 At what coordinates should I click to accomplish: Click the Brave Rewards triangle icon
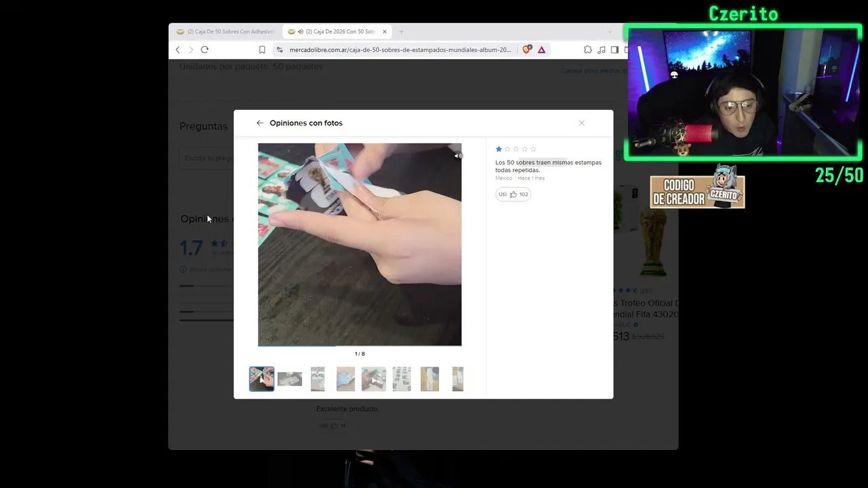tap(542, 49)
